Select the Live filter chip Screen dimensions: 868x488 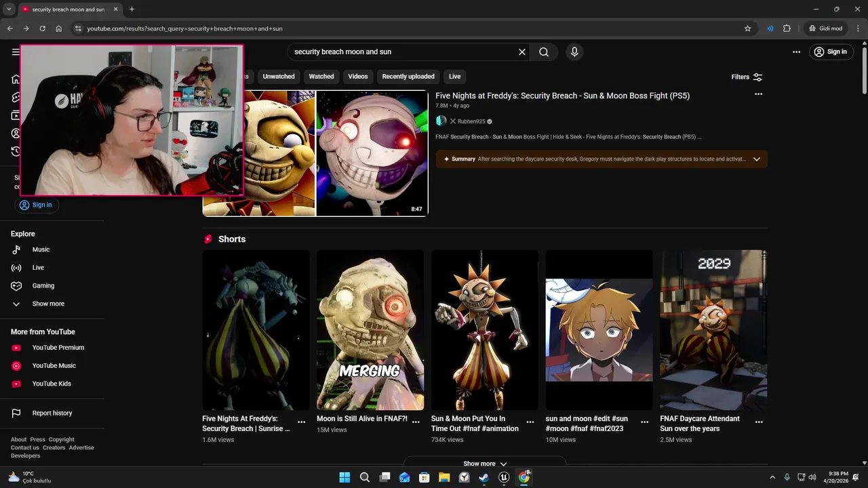pos(454,77)
